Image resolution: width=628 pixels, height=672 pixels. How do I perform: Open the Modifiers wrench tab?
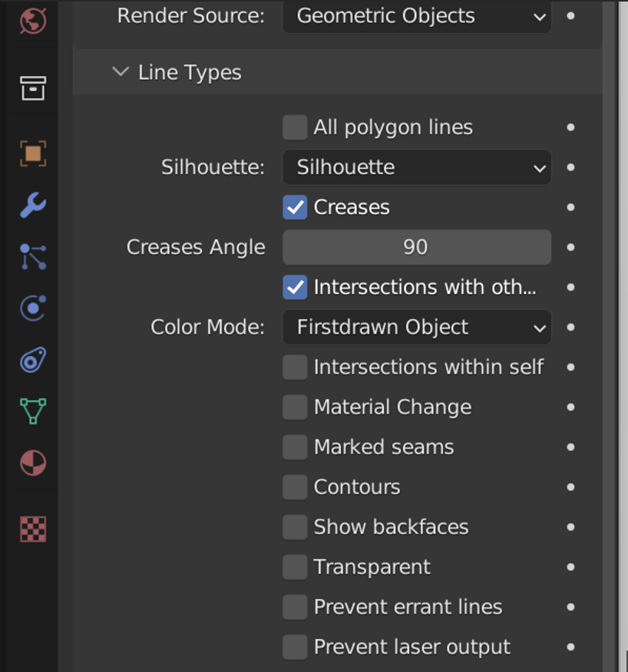pyautogui.click(x=32, y=206)
